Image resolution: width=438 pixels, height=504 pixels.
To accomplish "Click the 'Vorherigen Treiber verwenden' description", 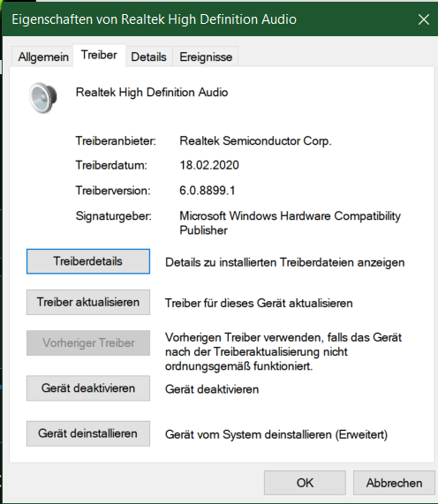I will pyautogui.click(x=283, y=351).
